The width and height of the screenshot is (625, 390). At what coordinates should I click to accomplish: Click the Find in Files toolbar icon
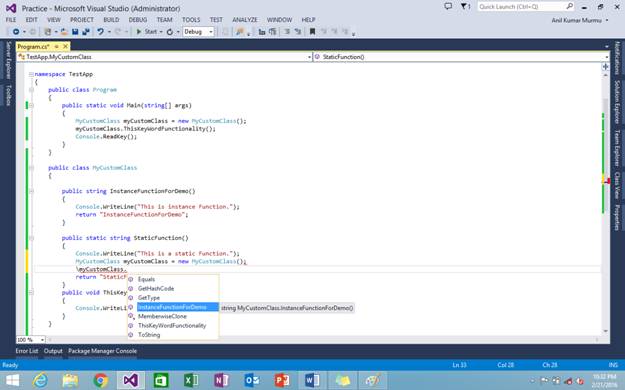pos(240,32)
